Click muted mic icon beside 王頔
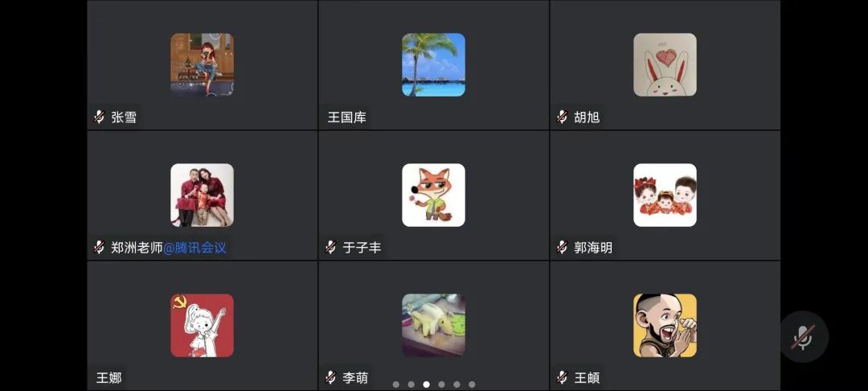The width and height of the screenshot is (868, 391). pyautogui.click(x=562, y=377)
